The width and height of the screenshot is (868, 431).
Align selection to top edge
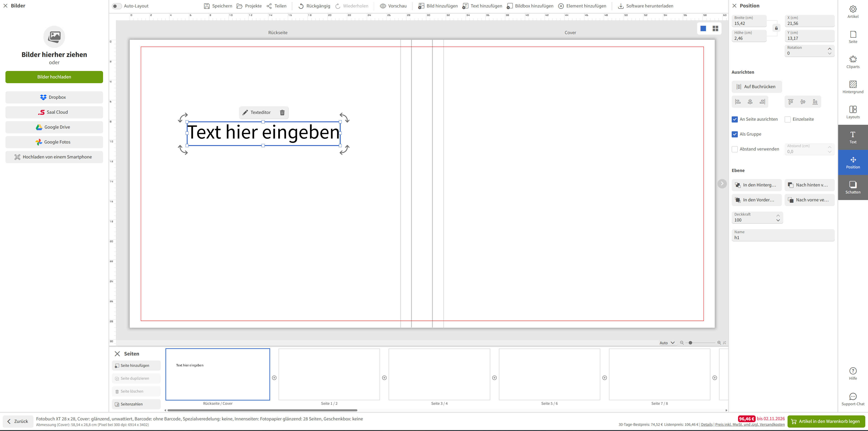point(790,102)
